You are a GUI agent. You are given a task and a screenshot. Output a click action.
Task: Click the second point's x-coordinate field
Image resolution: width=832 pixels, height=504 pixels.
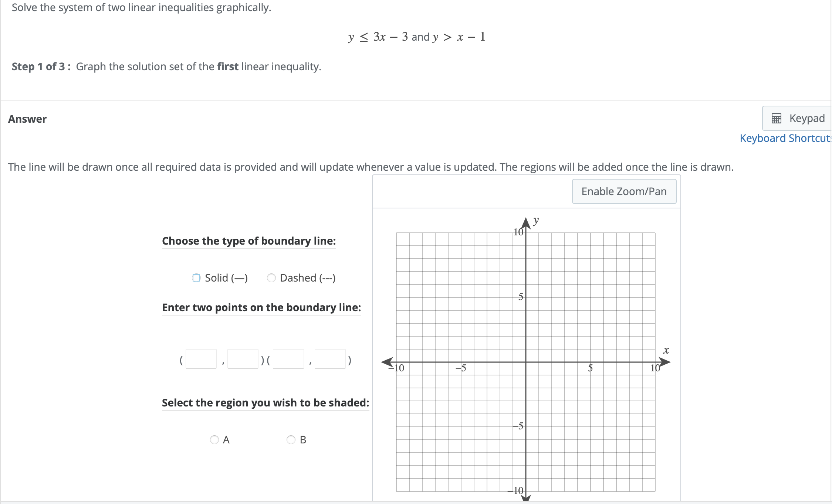[x=288, y=358]
